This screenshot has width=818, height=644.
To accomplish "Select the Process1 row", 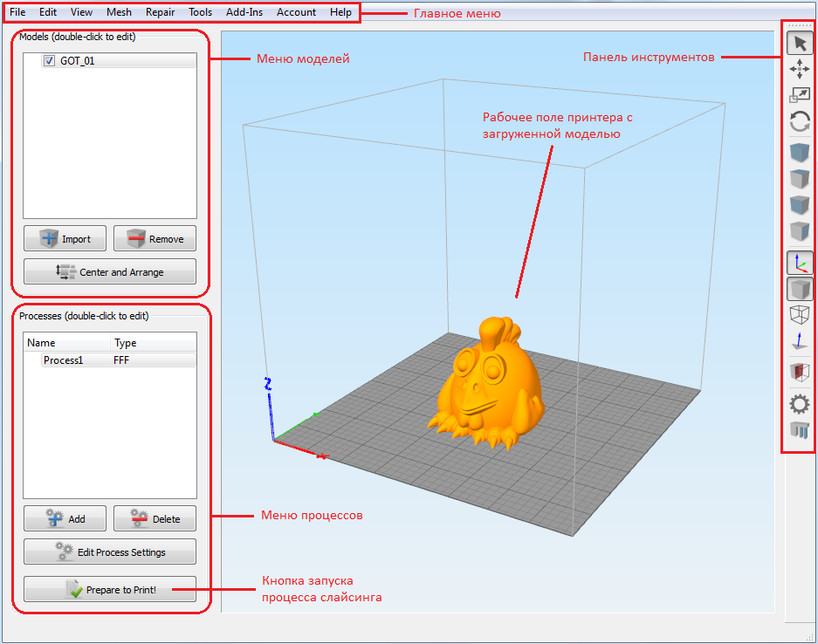I will (x=119, y=360).
